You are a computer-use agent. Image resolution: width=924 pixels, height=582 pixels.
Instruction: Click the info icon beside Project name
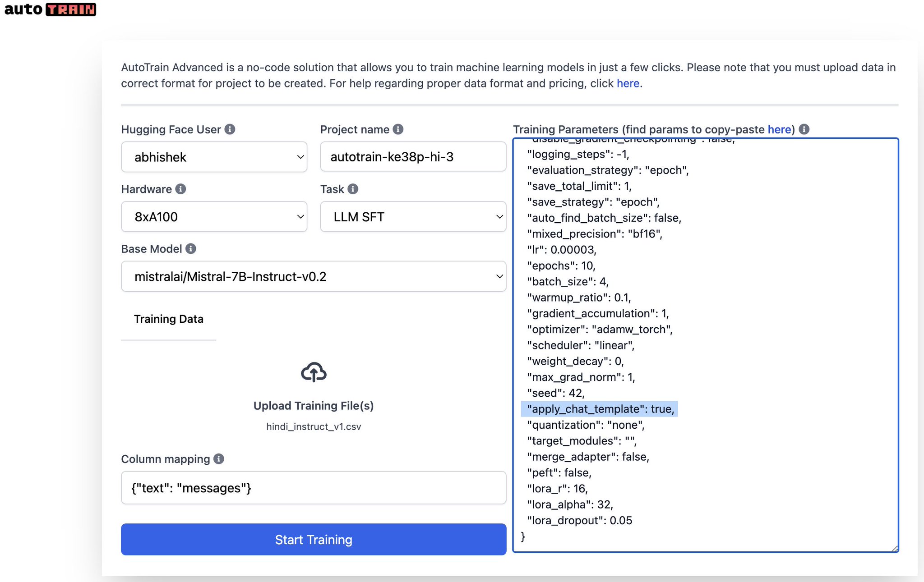[398, 129]
